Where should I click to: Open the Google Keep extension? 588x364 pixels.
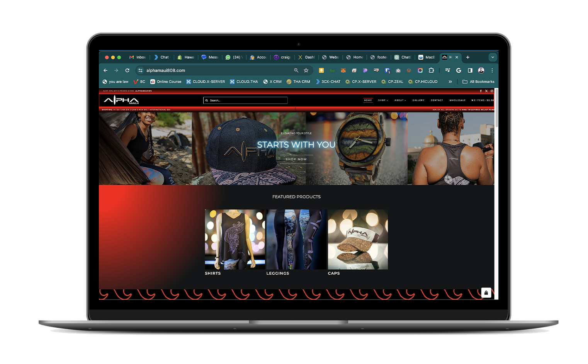[x=321, y=70]
